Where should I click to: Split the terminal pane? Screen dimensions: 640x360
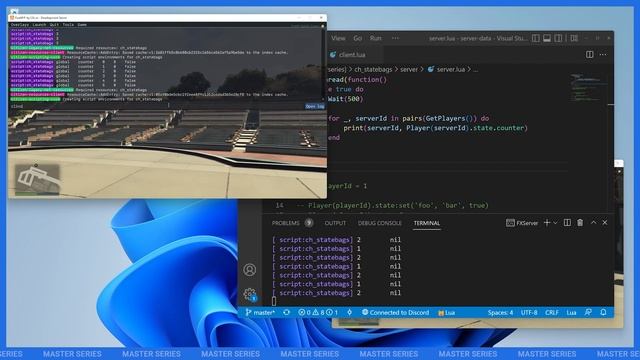click(567, 223)
